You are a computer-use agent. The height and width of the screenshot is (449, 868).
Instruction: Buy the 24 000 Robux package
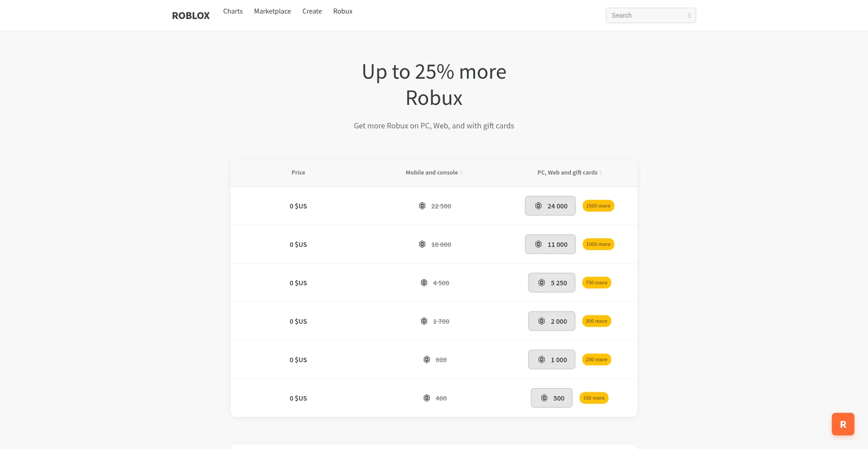(x=550, y=206)
